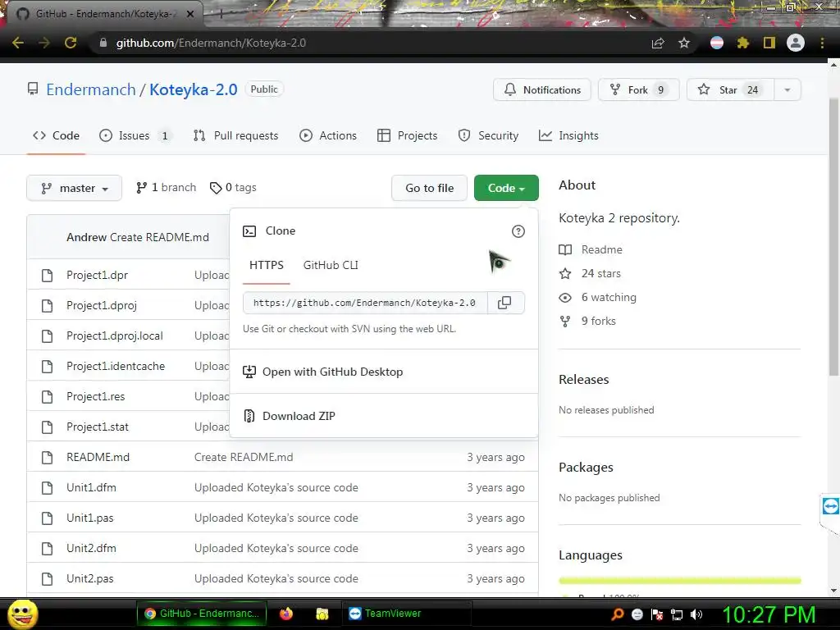
Task: Open the Issues tab
Action: pos(134,135)
